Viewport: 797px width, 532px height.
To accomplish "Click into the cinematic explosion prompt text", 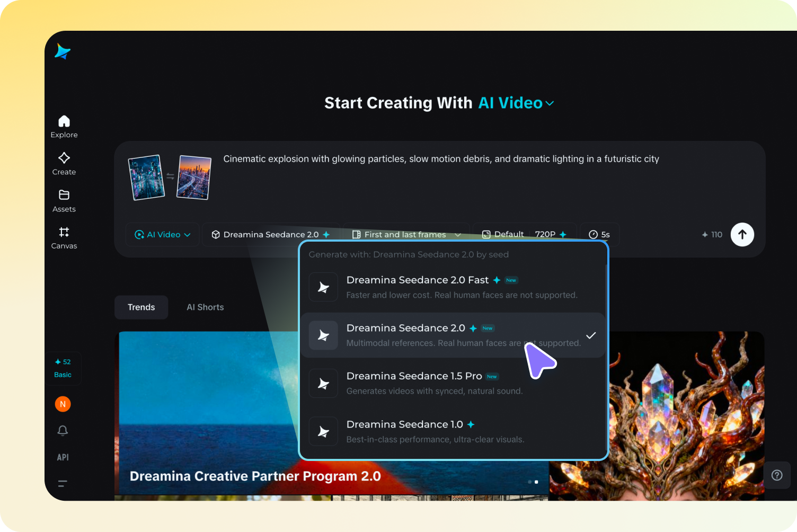I will (441, 159).
